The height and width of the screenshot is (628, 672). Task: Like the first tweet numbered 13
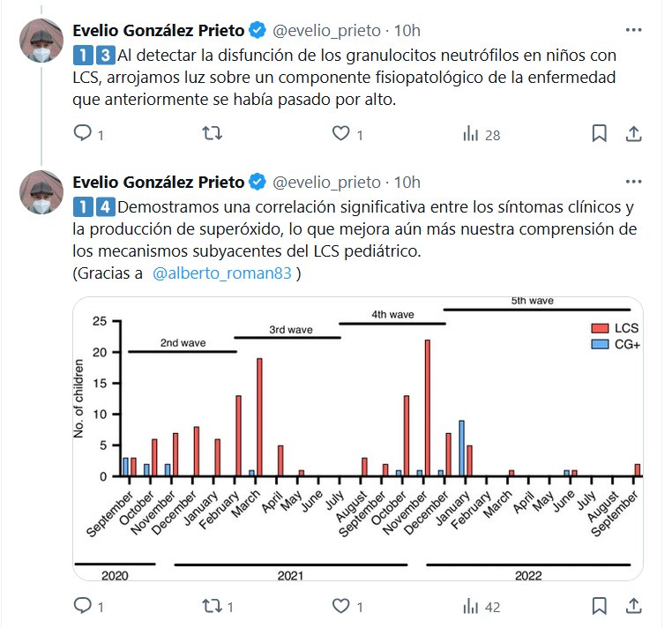(x=341, y=134)
